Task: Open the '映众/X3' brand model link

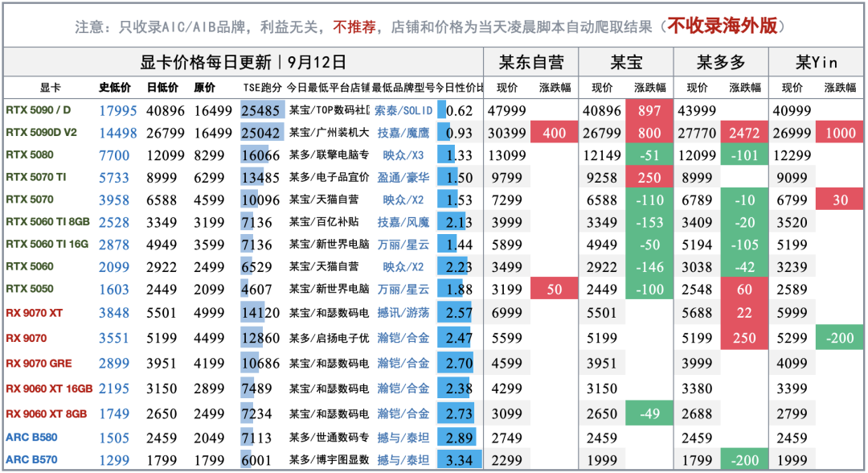Action: point(403,155)
